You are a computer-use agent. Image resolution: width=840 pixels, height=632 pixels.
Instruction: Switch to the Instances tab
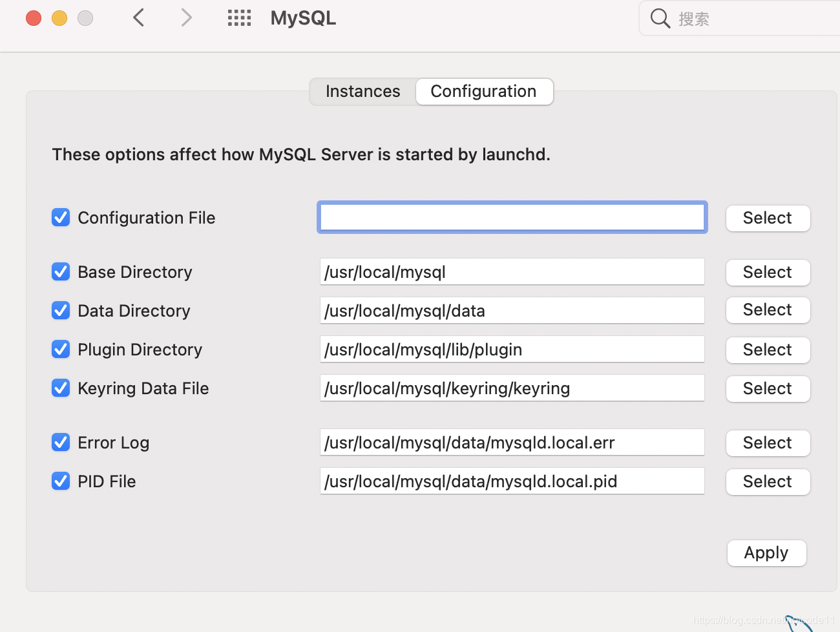[362, 92]
